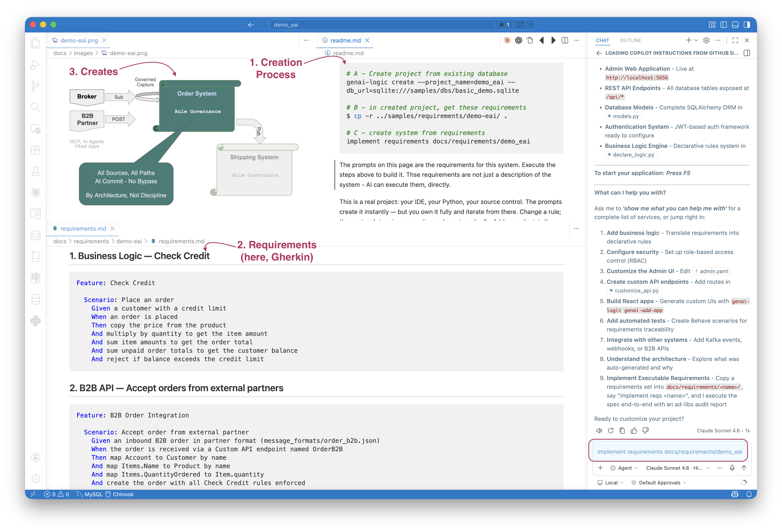This screenshot has width=782, height=532.
Task: Open the Manage gear in the activity bar
Action: [35, 478]
